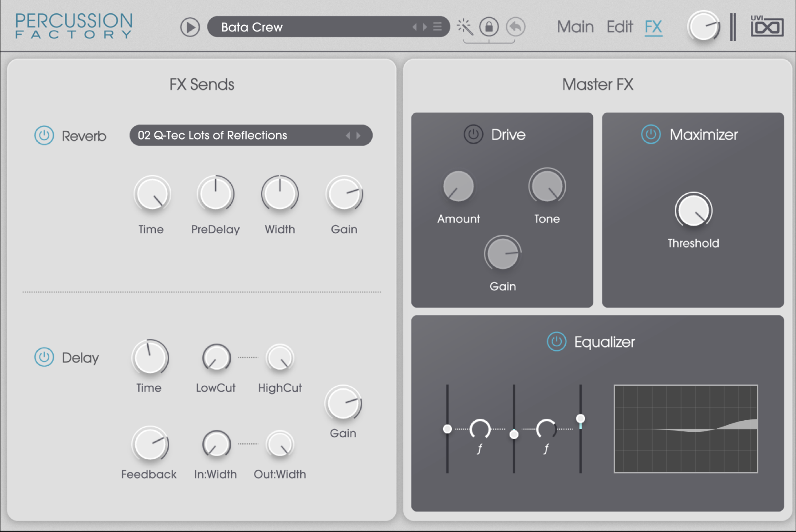Viewport: 796px width, 532px height.
Task: Click the undo arrow icon
Action: coord(516,27)
